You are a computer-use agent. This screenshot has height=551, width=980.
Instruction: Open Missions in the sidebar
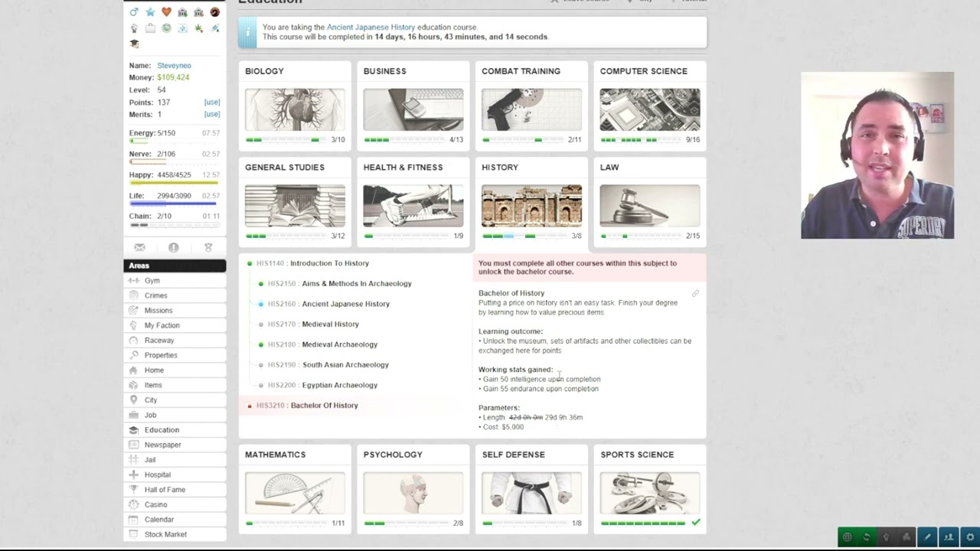point(175,311)
